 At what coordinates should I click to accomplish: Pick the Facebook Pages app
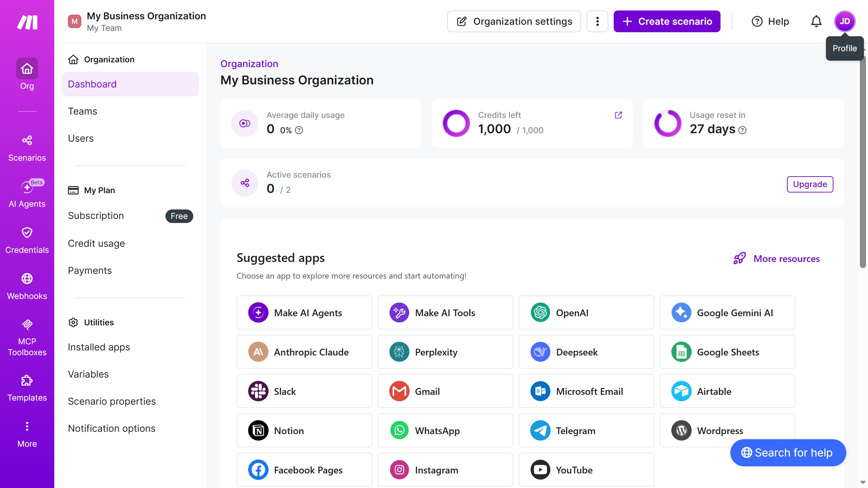(304, 470)
